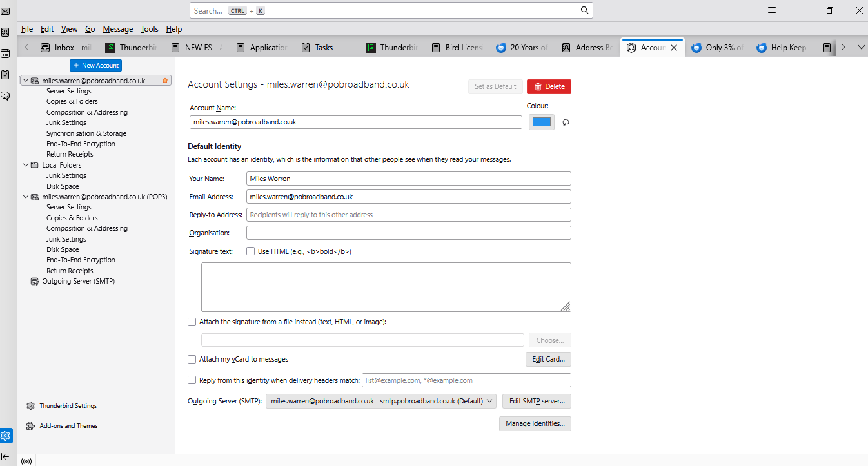868x466 pixels.
Task: Collapse the Local Folders tree node
Action: (x=26, y=165)
